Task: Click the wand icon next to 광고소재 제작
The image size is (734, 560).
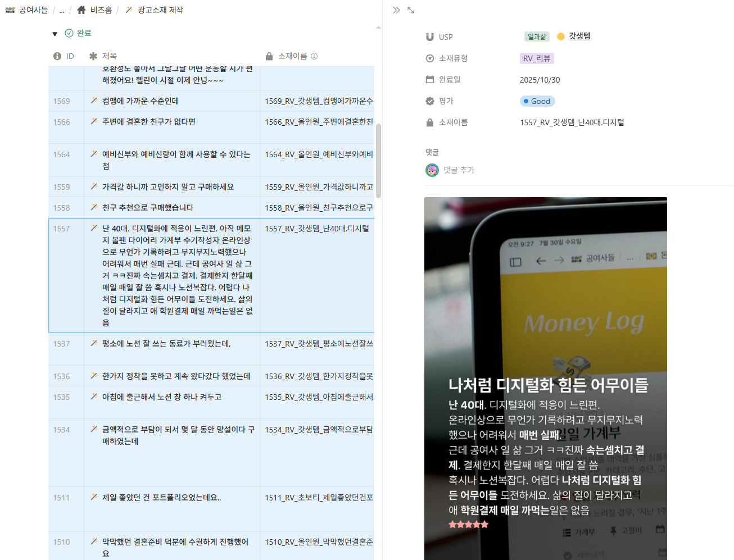Action: 129,10
